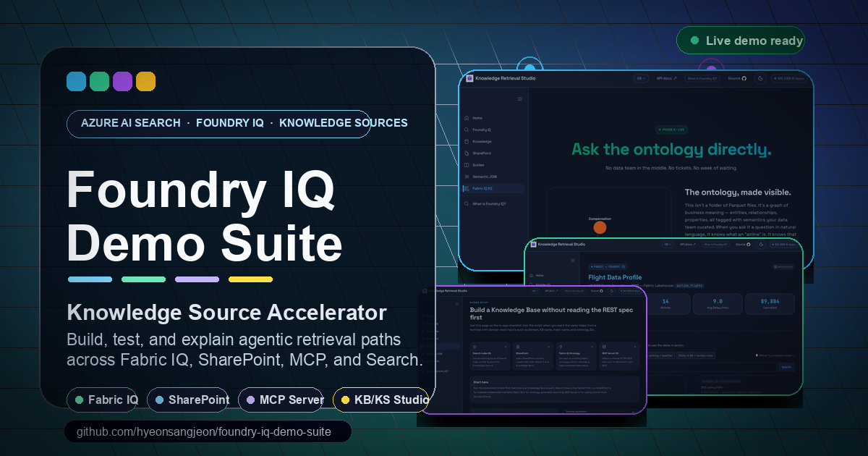Click MS GBB AI Apps in Flight Data Profile window
Image resolution: width=868 pixels, height=456 pixels.
(x=783, y=245)
